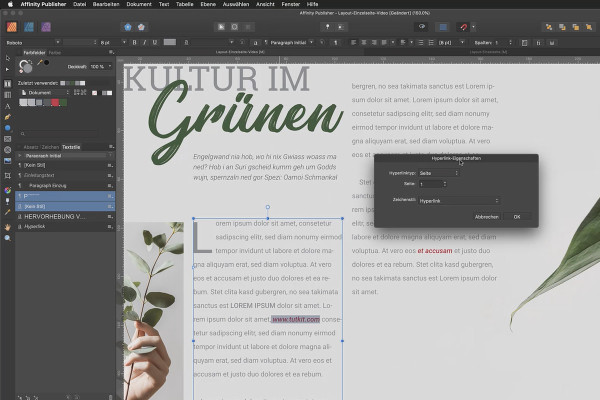Viewport: 600px width, 400px height.
Task: Adjust the Spalten columns stepper
Action: point(510,42)
